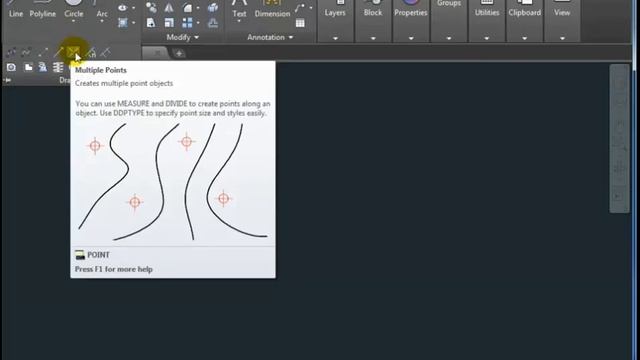Click 'Press F1 for more help' text
This screenshot has width=640, height=360.
coord(113,269)
